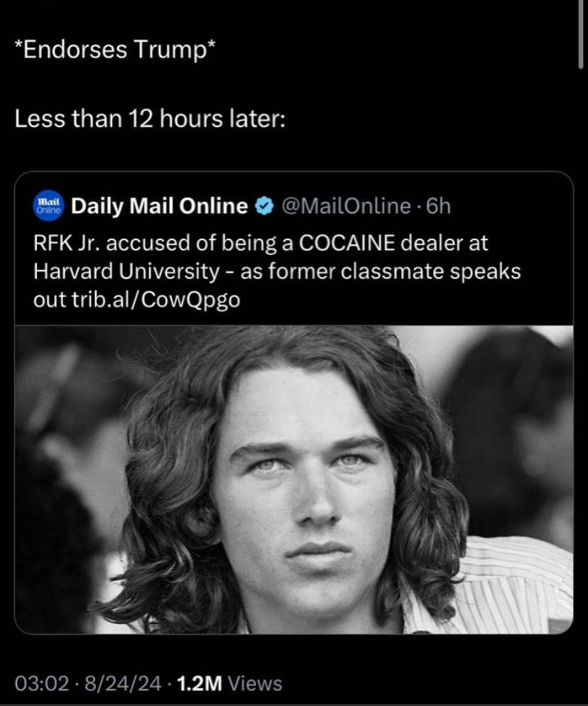Open the Daily Mail Online display name
Viewport: 588px width, 706px height.
[x=159, y=206]
